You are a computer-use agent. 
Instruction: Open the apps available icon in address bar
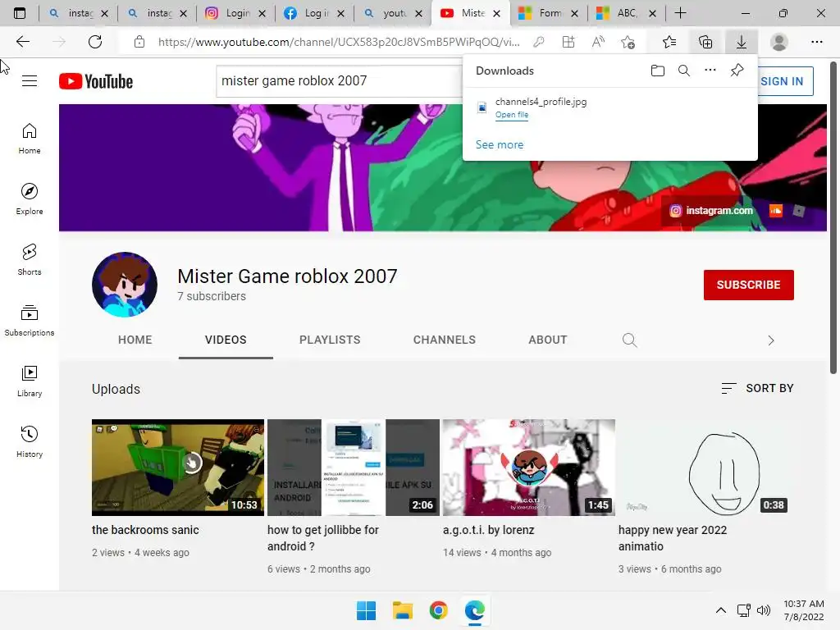pos(568,42)
